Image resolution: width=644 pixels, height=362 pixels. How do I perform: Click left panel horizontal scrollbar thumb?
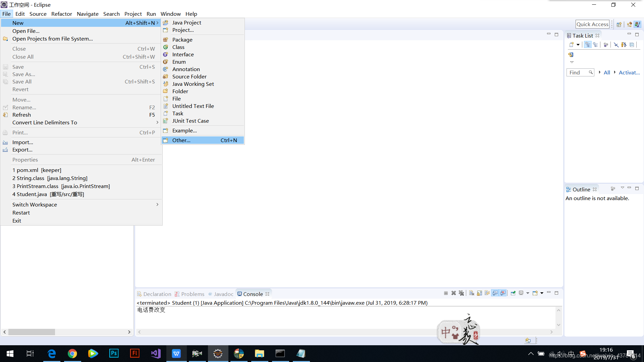(32, 332)
